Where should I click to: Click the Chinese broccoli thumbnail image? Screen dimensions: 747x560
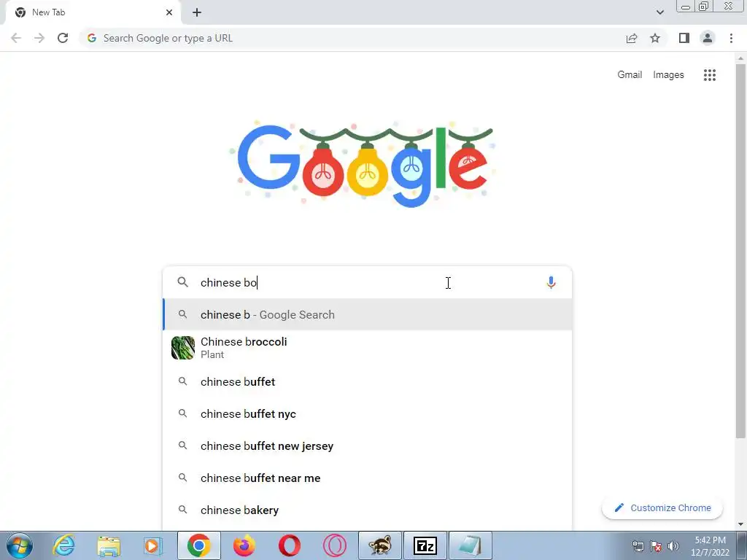(x=183, y=348)
